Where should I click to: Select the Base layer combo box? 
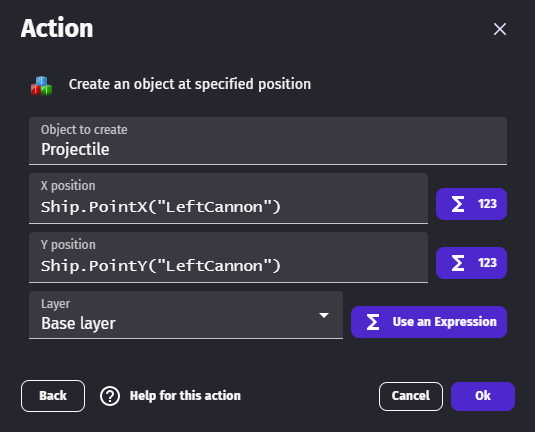click(186, 315)
